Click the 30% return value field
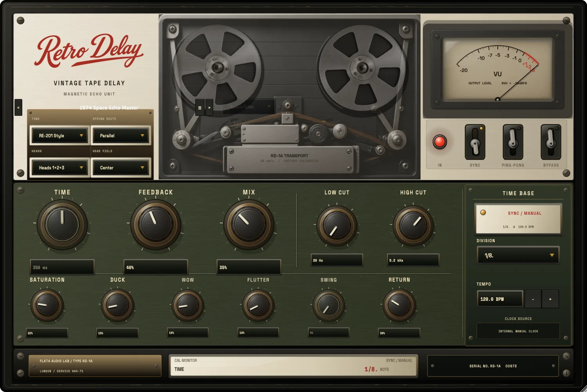The width and height of the screenshot is (587, 392). [x=400, y=333]
